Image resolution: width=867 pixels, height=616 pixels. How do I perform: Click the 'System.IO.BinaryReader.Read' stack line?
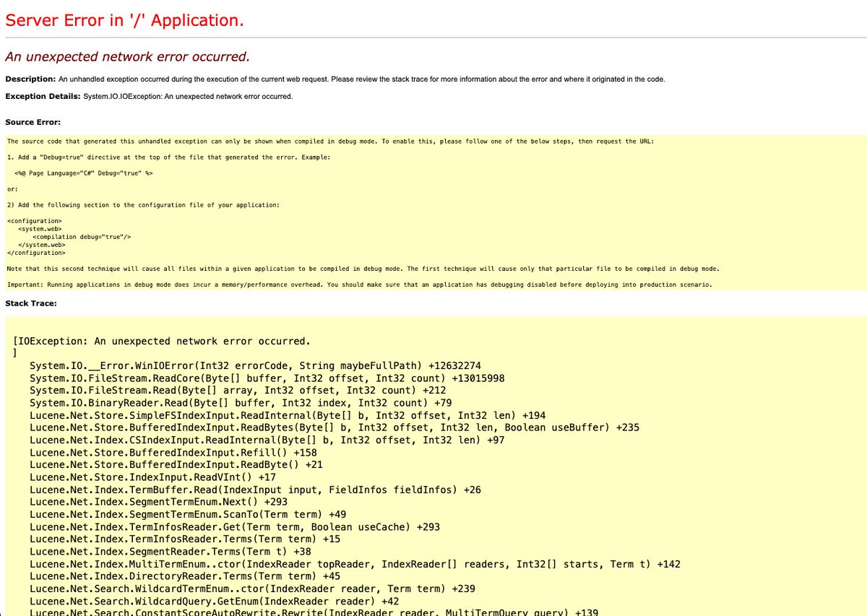click(x=241, y=403)
